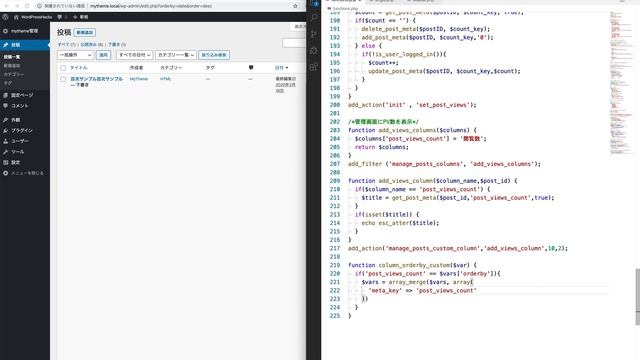Image resolution: width=640 pixels, height=360 pixels.
Task: Click the 外観 appearance brush icon
Action: 5,120
